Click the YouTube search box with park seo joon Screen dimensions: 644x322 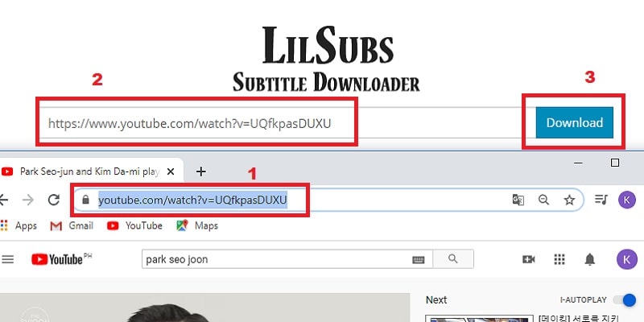point(287,259)
